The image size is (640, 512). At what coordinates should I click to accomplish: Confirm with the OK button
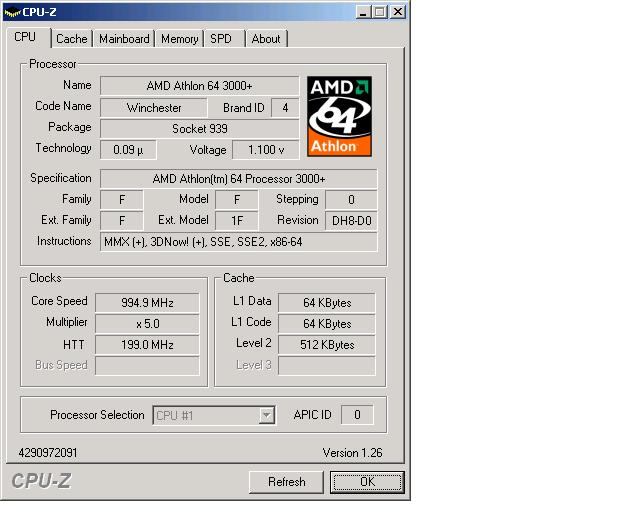(x=367, y=482)
